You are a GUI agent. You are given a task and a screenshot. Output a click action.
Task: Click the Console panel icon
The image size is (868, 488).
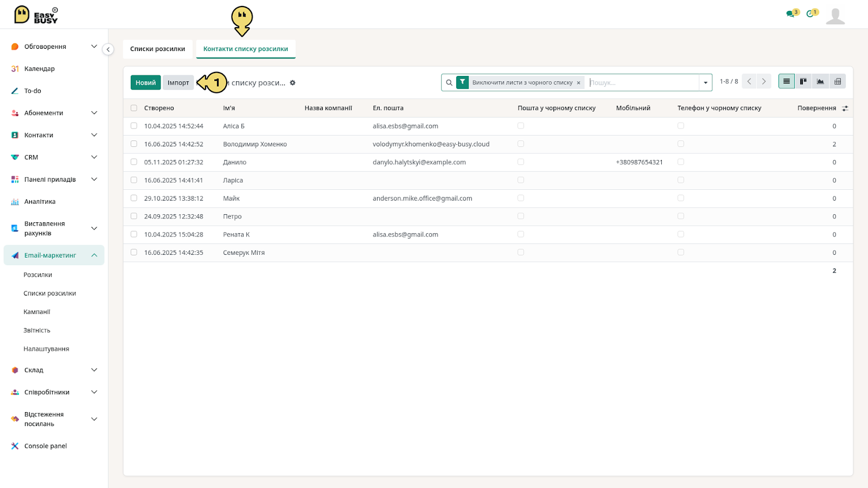pos(15,446)
